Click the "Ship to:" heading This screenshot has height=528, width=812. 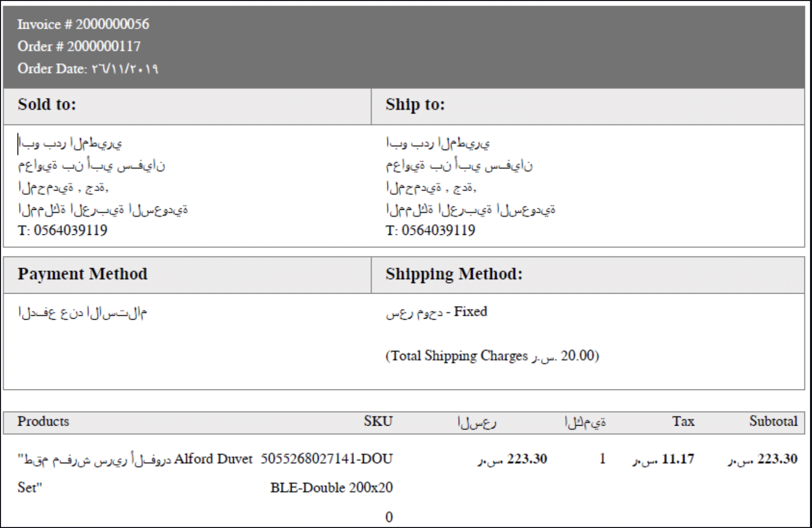pos(415,104)
